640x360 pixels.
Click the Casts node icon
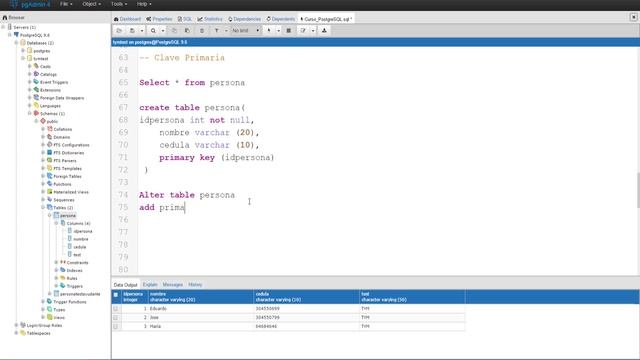[x=36, y=66]
